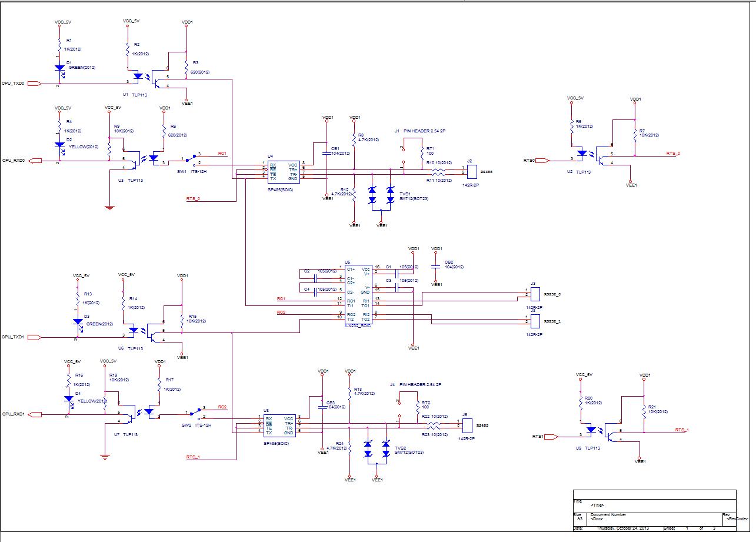
Task: Click the R8 4.7K(2012) resistor symbol
Action: tap(354, 141)
